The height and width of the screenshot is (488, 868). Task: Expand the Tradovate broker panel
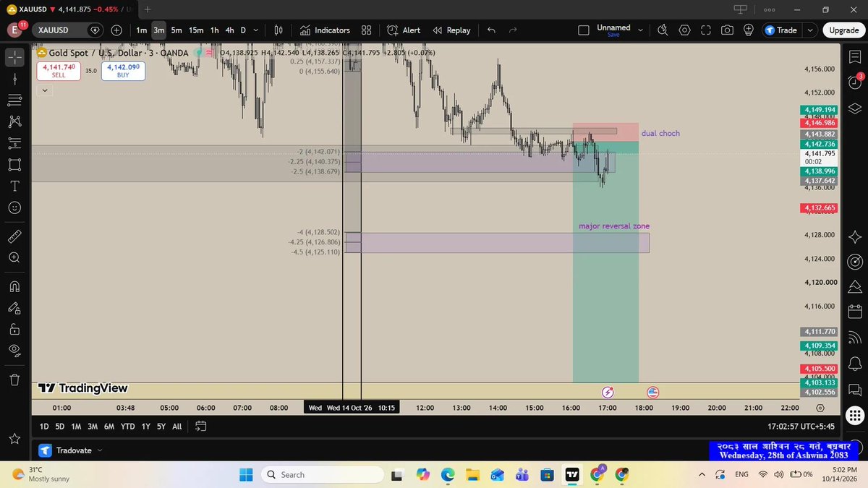[72, 450]
